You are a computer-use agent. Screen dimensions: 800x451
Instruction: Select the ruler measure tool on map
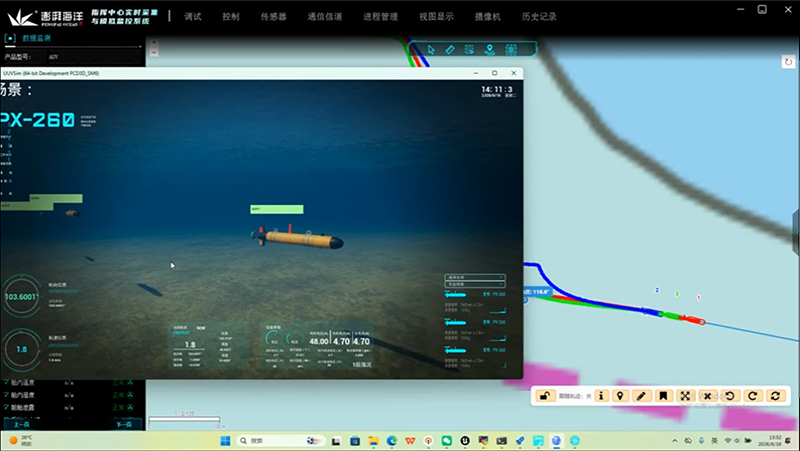(x=450, y=49)
